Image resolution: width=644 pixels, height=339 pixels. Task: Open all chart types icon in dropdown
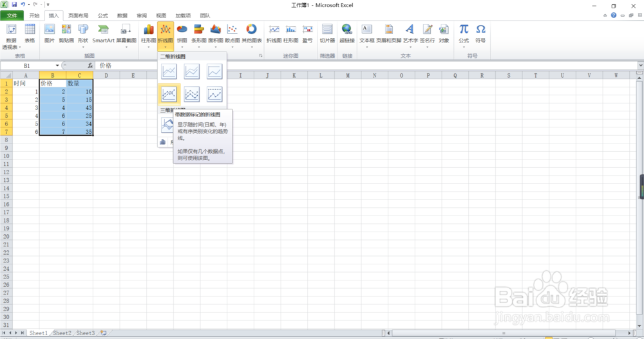(163, 142)
